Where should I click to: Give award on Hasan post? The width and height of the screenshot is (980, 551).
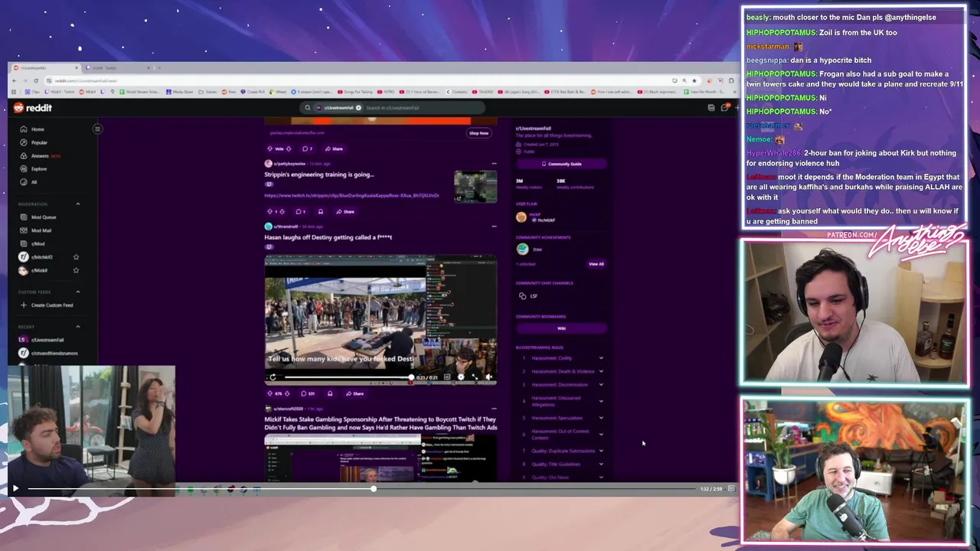click(x=330, y=393)
